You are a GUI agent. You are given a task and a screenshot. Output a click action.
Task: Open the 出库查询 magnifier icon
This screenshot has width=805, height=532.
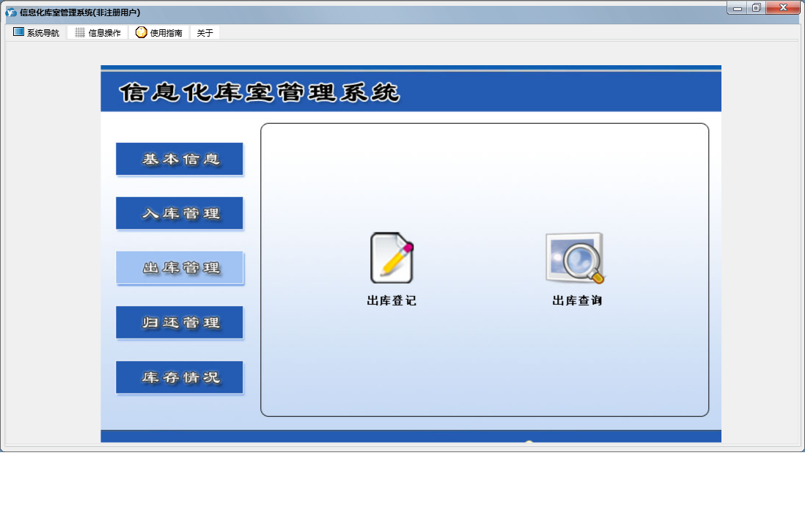[575, 257]
